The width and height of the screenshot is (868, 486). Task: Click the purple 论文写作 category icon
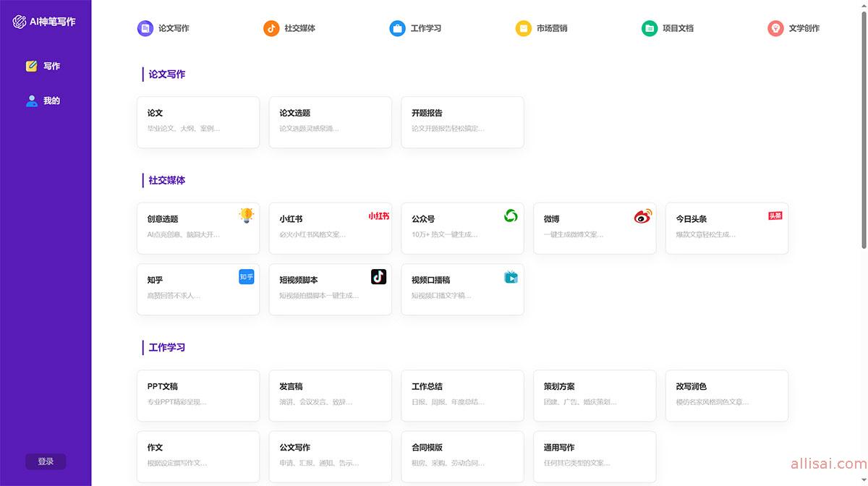(145, 28)
